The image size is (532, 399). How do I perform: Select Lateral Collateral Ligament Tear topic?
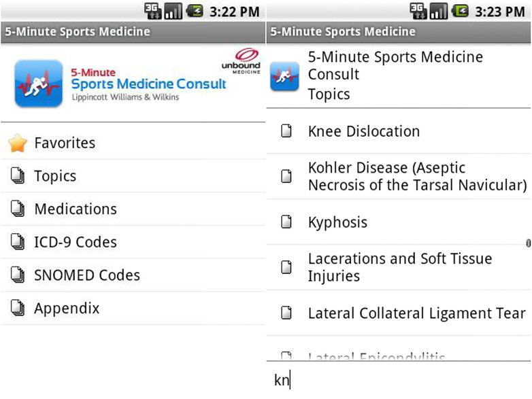point(399,313)
